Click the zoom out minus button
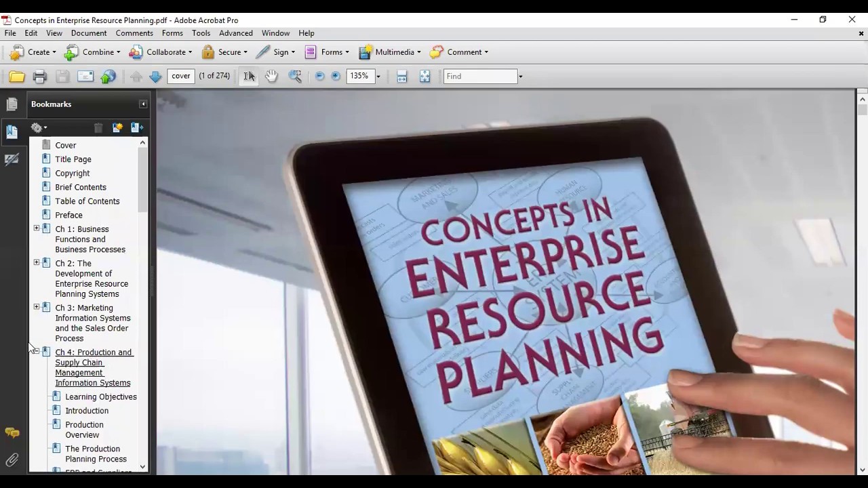This screenshot has height=488, width=868. (320, 77)
